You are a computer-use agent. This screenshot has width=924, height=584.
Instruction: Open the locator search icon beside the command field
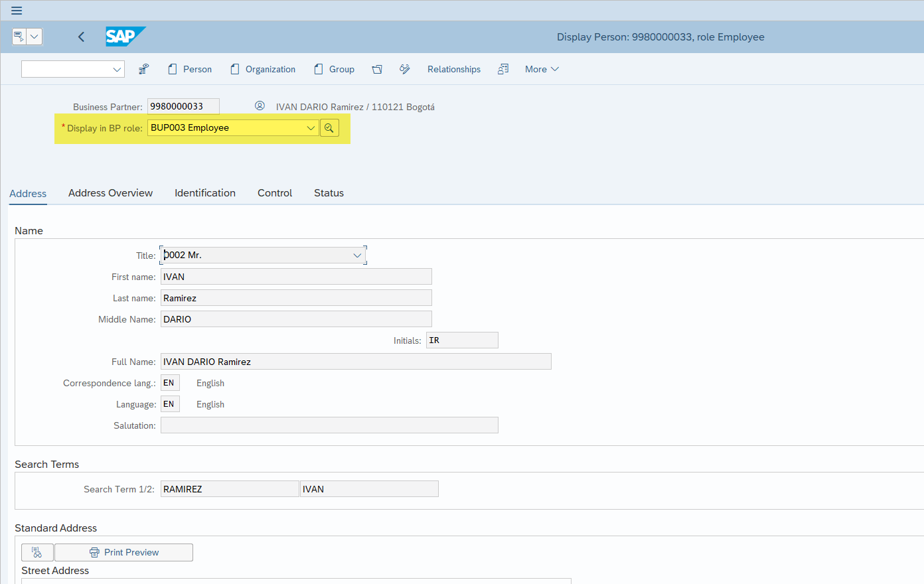pos(143,68)
